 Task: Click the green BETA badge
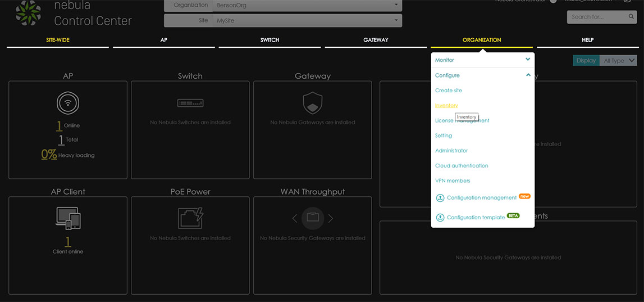(x=513, y=215)
